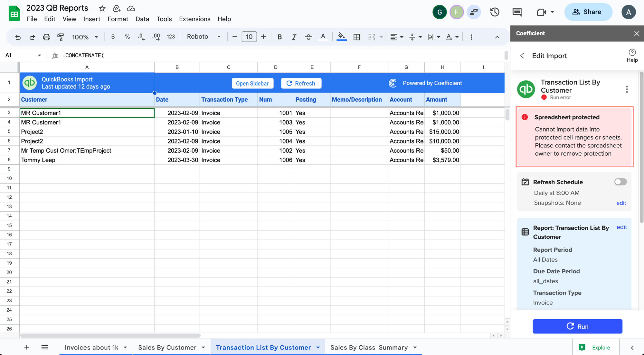Open the Explore button
Image resolution: width=644 pixels, height=355 pixels.
pyautogui.click(x=594, y=347)
